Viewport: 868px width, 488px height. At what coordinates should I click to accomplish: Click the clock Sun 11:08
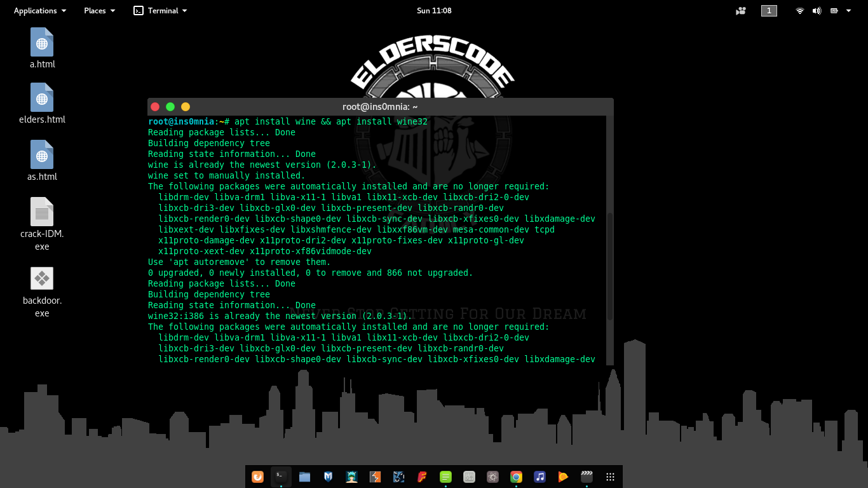coord(434,11)
